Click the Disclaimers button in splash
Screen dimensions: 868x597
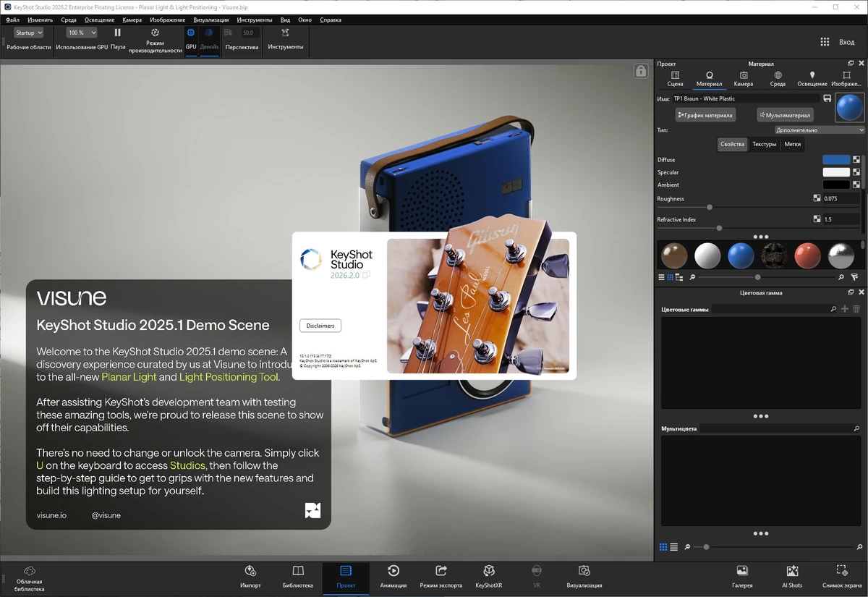320,326
